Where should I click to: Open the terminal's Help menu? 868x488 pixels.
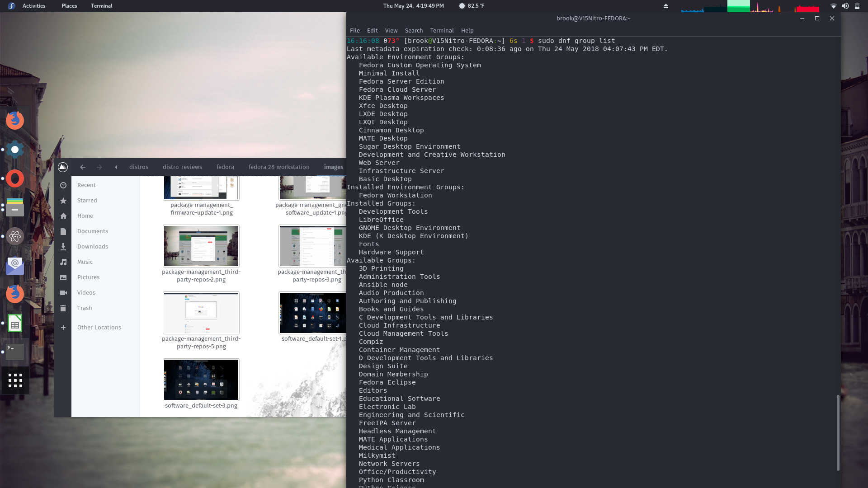click(467, 31)
